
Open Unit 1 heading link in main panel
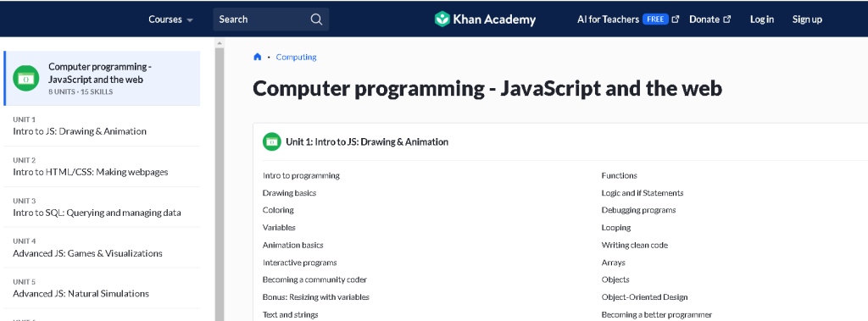366,141
